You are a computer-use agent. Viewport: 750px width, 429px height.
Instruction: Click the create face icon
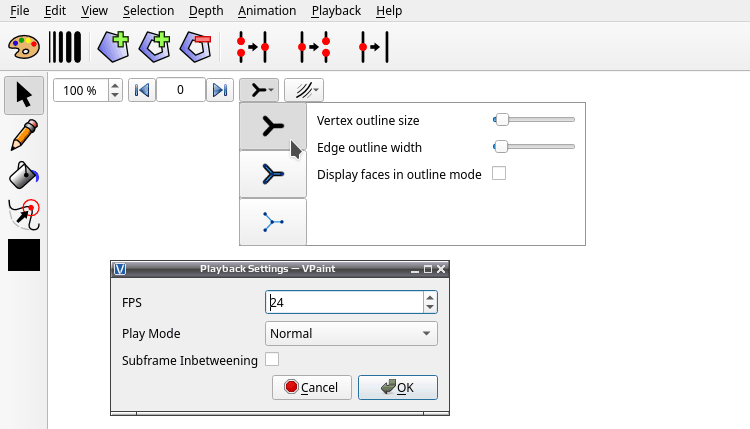point(113,47)
